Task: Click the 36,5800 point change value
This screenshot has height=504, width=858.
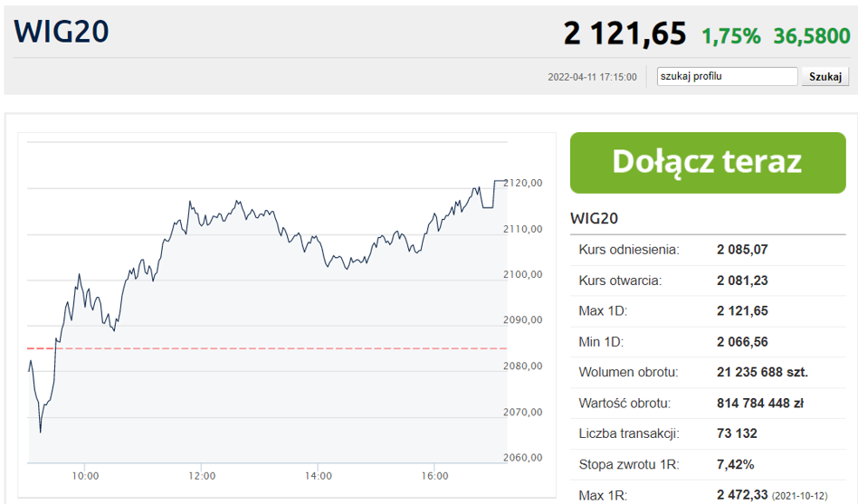Action: pyautogui.click(x=812, y=36)
